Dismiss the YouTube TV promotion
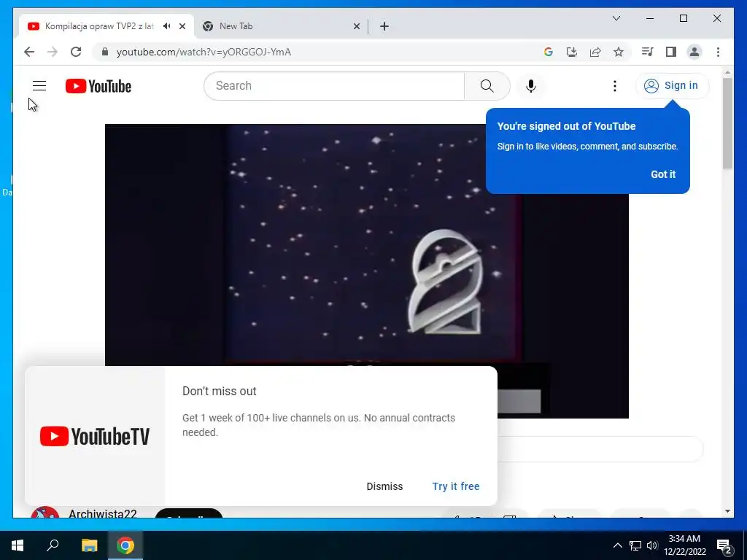The height and width of the screenshot is (560, 747). 384,486
